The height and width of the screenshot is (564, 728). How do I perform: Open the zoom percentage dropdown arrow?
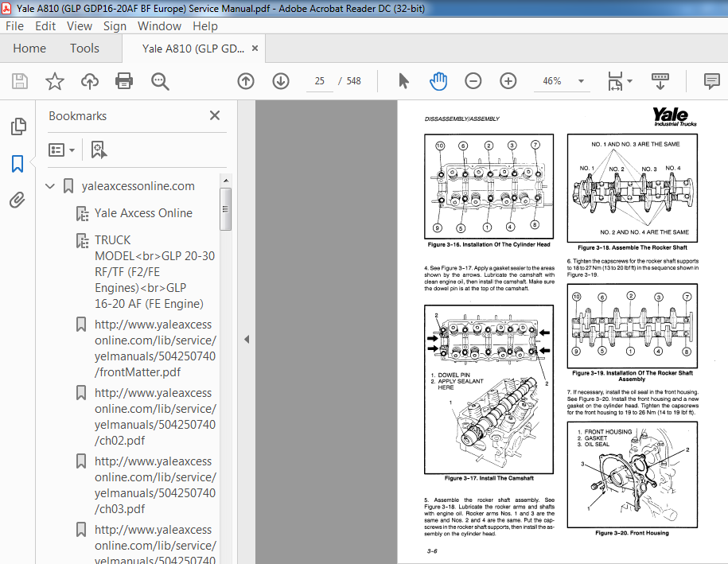581,81
